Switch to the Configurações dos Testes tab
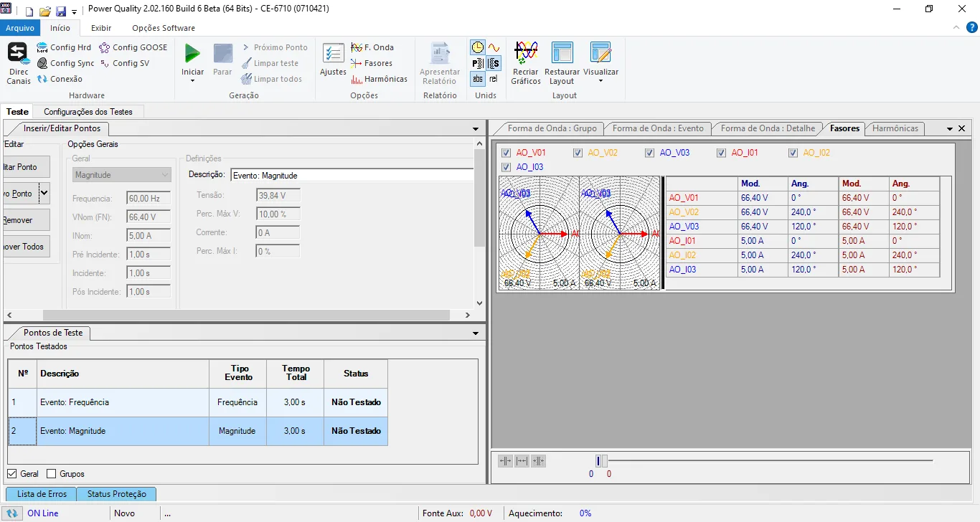The image size is (980, 522). tap(88, 112)
